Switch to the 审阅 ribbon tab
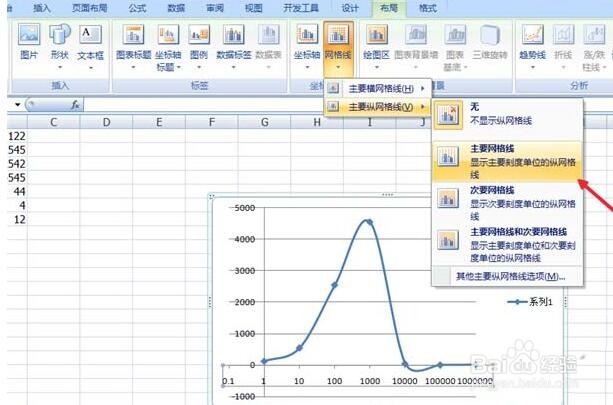Image resolution: width=613 pixels, height=405 pixels. [215, 8]
